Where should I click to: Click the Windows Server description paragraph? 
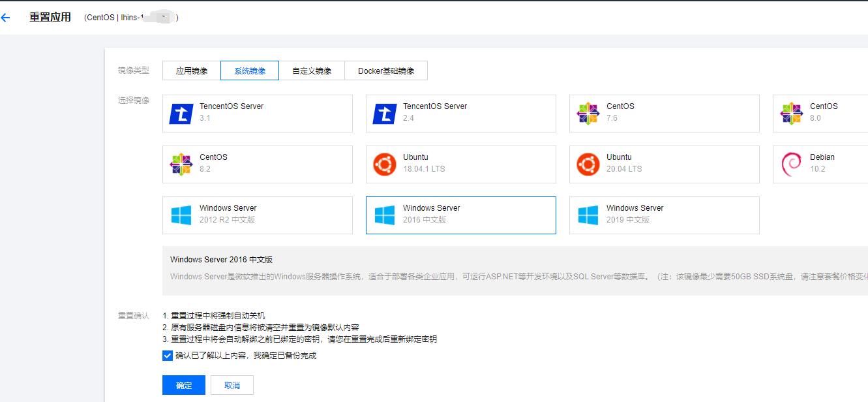[519, 276]
